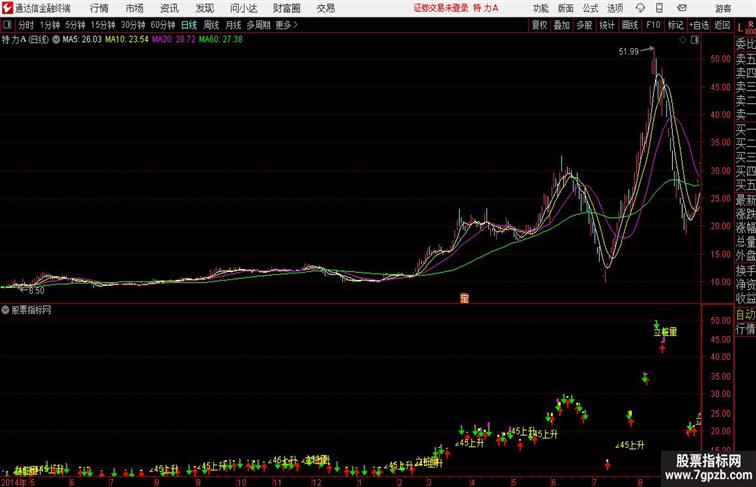
Task: Add stock via +自选 button
Action: (x=699, y=25)
